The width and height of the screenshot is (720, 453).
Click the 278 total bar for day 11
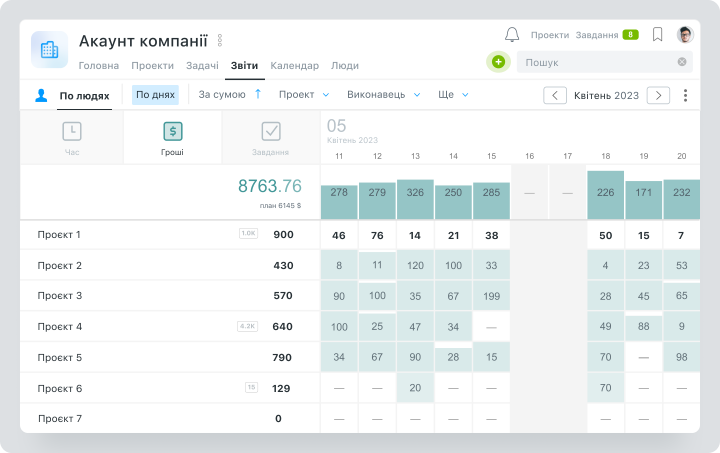[x=339, y=202]
